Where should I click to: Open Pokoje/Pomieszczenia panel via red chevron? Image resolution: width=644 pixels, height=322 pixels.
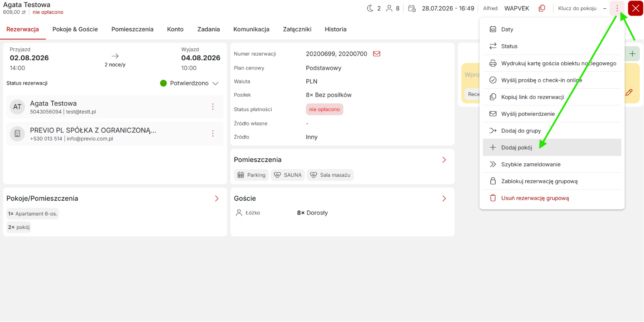pos(216,199)
